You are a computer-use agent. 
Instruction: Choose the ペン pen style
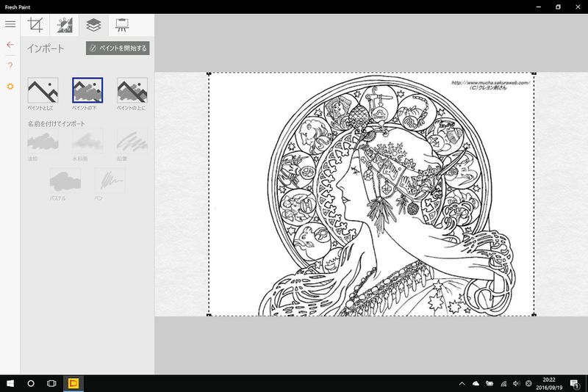click(x=110, y=181)
